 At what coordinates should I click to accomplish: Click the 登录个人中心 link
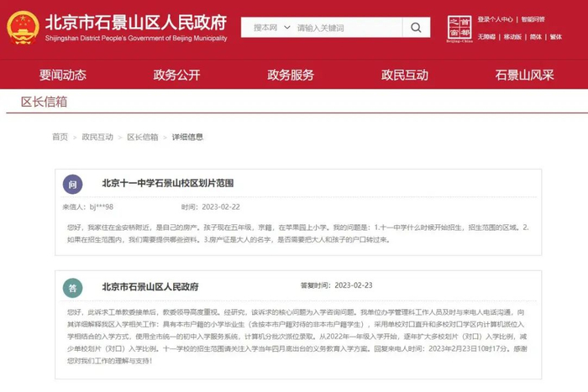click(x=495, y=19)
